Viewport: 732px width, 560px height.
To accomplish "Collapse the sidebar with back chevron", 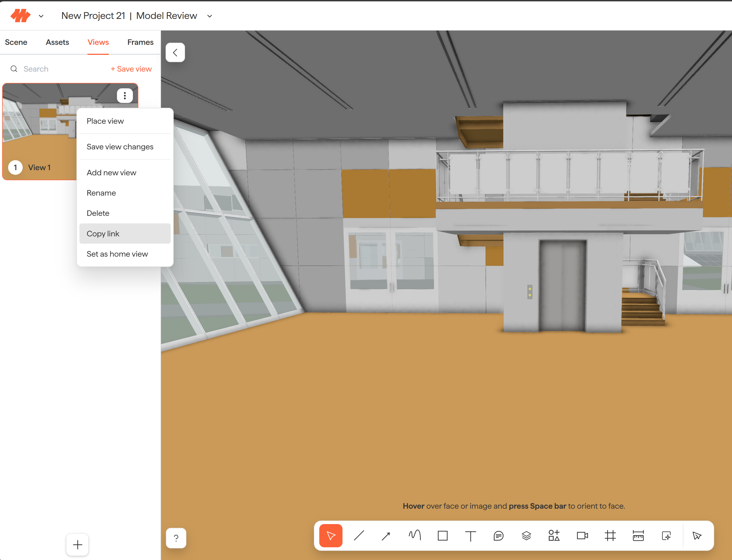I will pyautogui.click(x=175, y=52).
